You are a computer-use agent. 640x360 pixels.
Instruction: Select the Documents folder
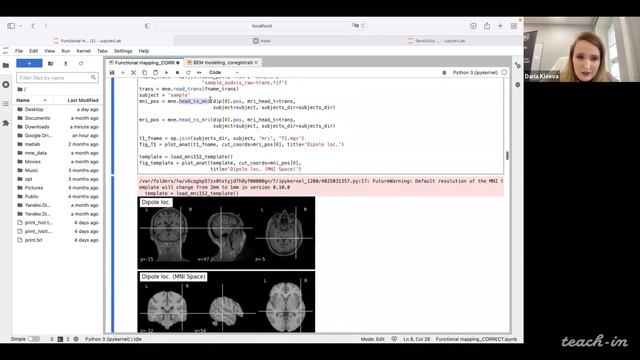(58, 118)
